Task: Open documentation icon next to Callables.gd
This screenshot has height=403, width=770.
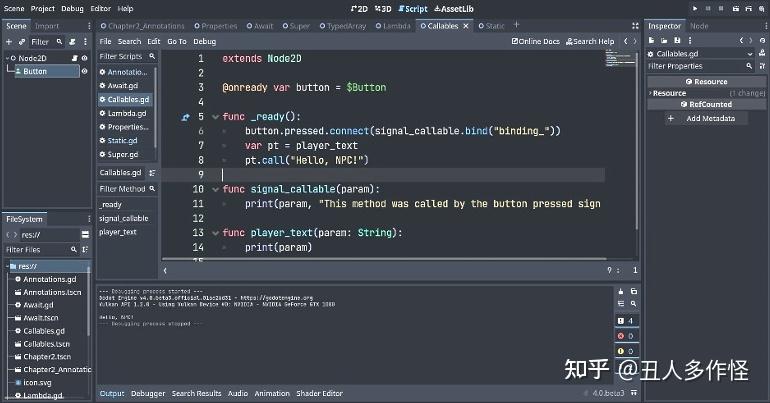Action: click(x=762, y=53)
